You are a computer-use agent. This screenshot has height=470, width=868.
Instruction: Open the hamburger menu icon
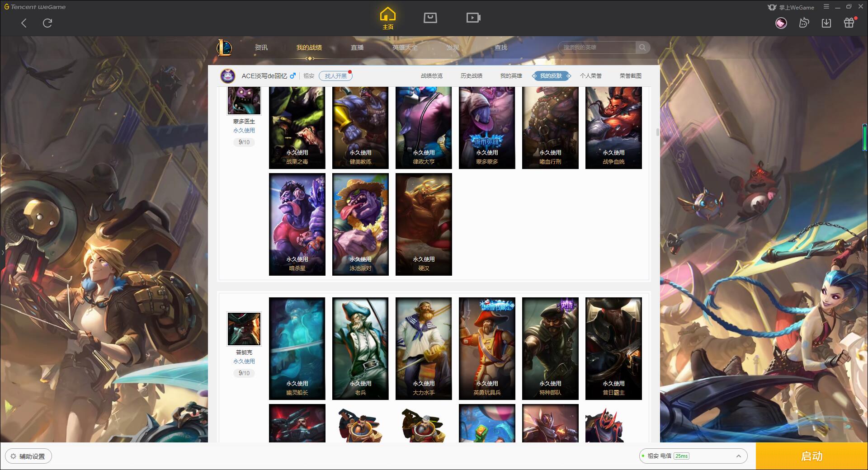pyautogui.click(x=826, y=7)
